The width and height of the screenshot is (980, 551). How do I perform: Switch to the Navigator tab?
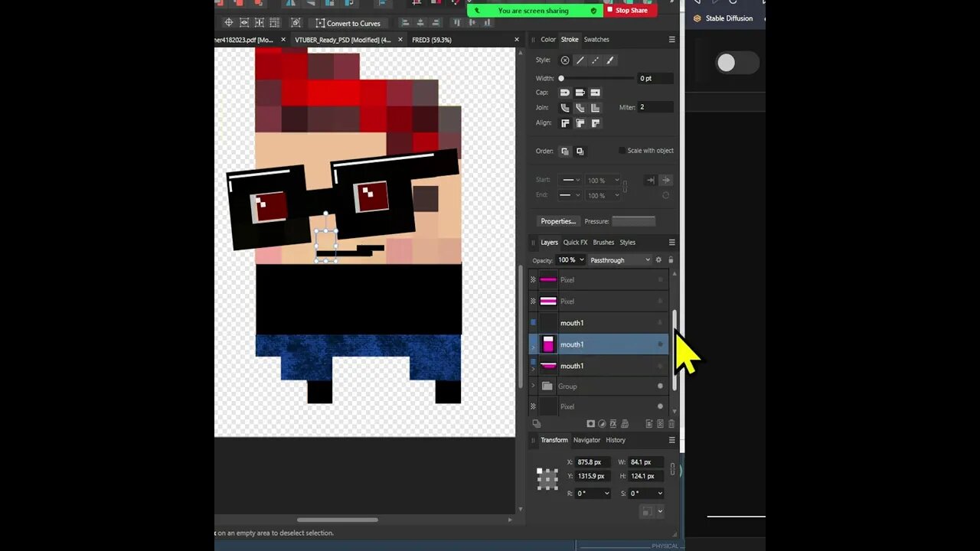(x=587, y=440)
